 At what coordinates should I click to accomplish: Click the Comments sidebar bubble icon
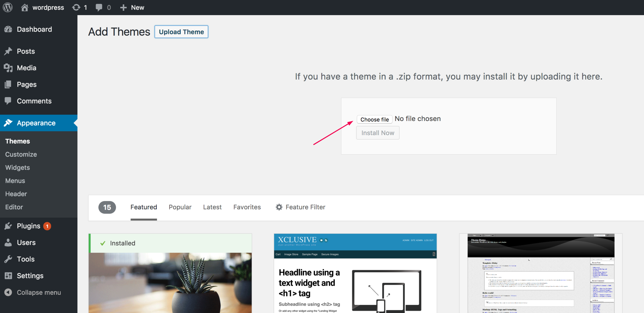(x=8, y=101)
